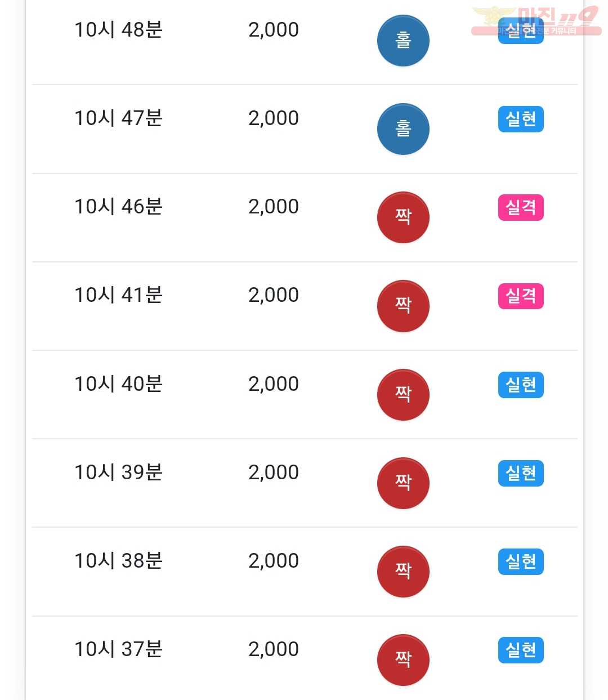Select the 실현 badge for 10시 39분
Screen dimensions: 608x700
click(x=521, y=473)
